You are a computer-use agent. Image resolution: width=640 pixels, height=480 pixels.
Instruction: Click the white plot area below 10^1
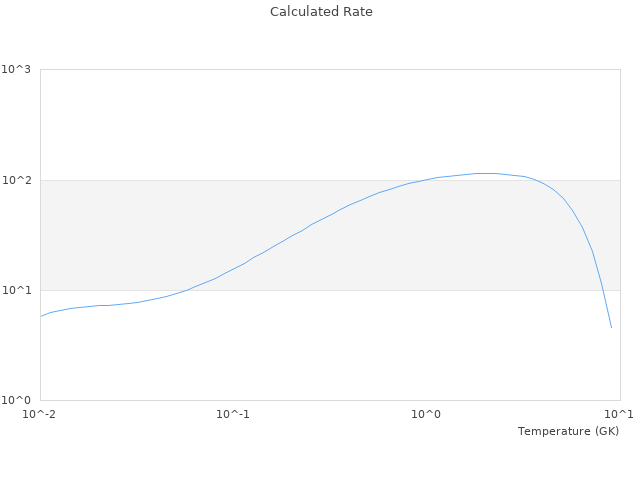pyautogui.click(x=300, y=350)
